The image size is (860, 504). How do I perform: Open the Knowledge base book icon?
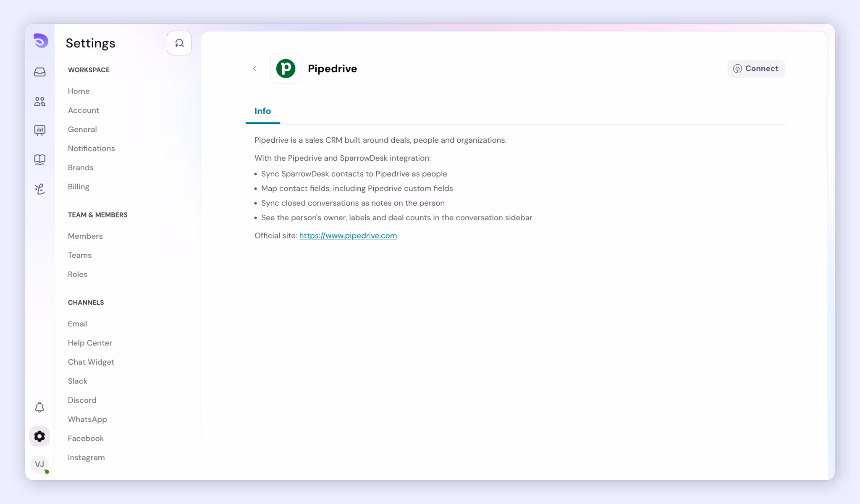point(40,159)
